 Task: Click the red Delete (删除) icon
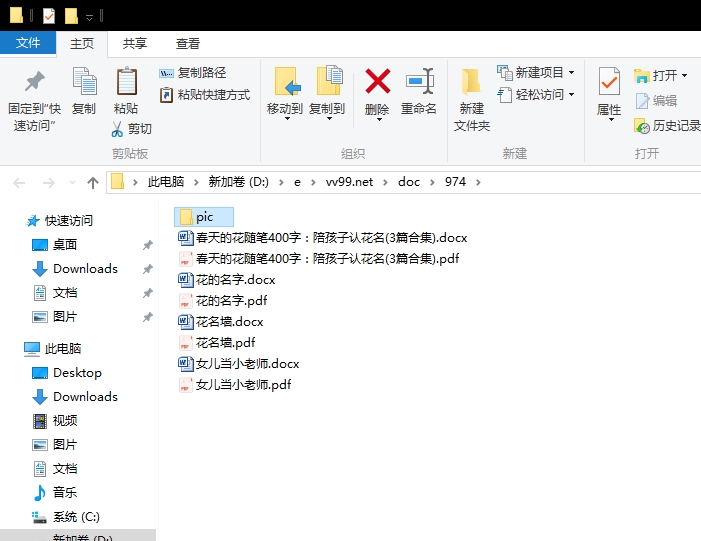pyautogui.click(x=378, y=81)
